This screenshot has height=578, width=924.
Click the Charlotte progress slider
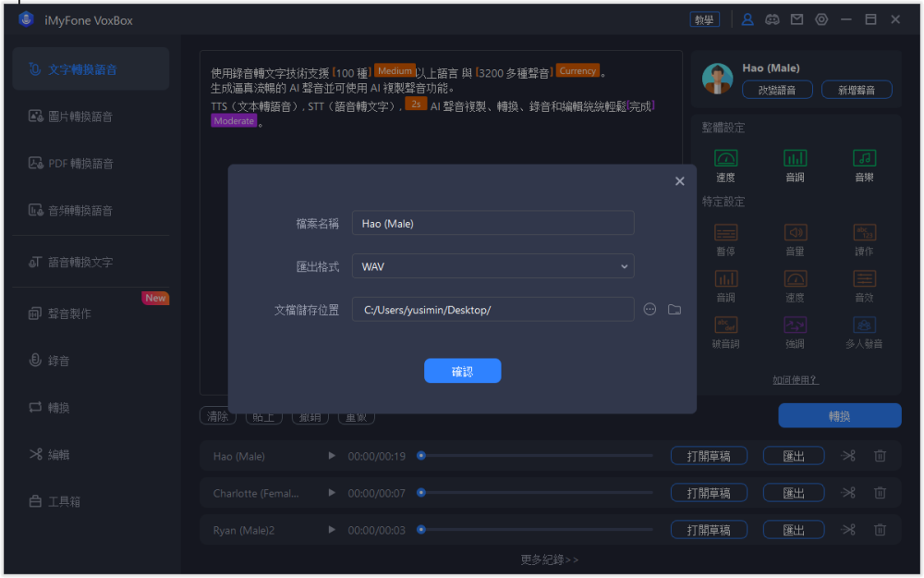(x=535, y=493)
